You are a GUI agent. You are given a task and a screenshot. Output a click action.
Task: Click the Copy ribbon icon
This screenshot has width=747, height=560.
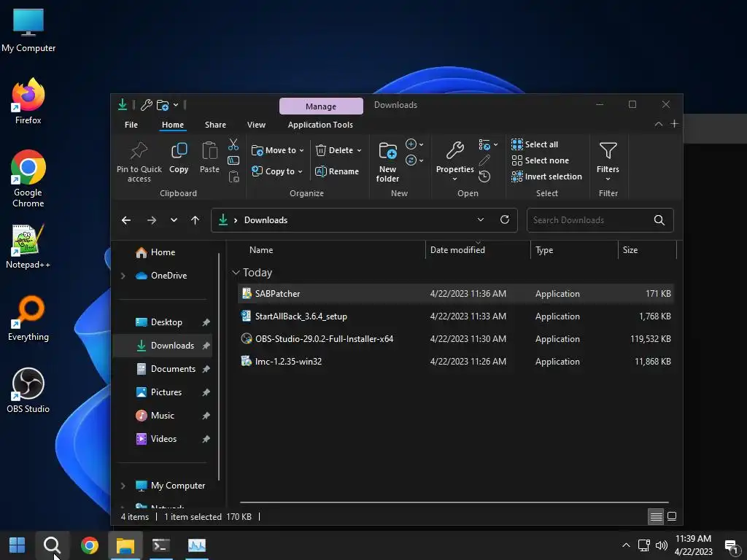[179, 151]
